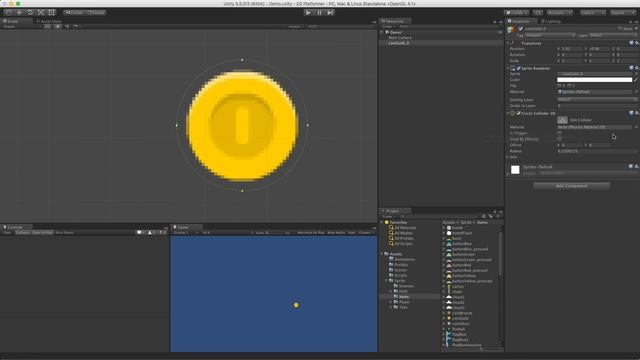Collapse the Demo scene in Hierarchy
This screenshot has width=640, height=360.
click(382, 32)
